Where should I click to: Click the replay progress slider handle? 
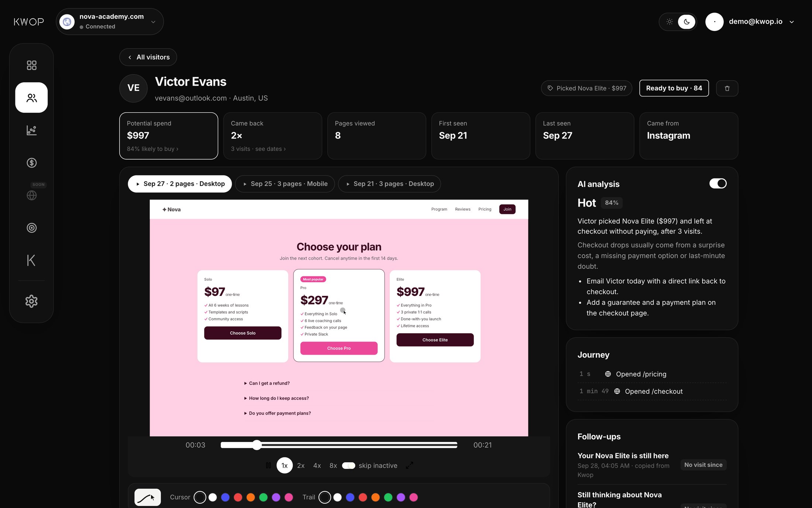[257, 445]
